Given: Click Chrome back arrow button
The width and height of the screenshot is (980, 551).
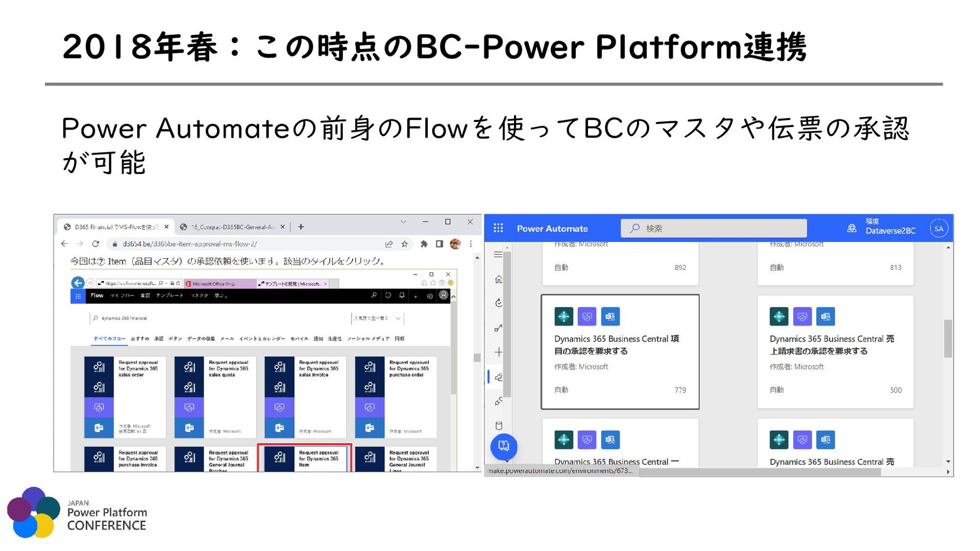Looking at the screenshot, I should point(64,244).
